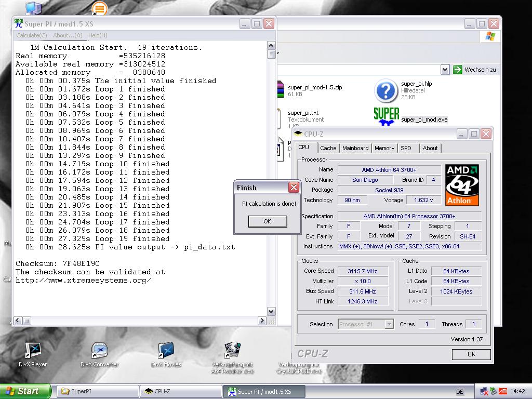Select the super_pi.hlp help file icon
The height and width of the screenshot is (399, 532).
[386, 90]
